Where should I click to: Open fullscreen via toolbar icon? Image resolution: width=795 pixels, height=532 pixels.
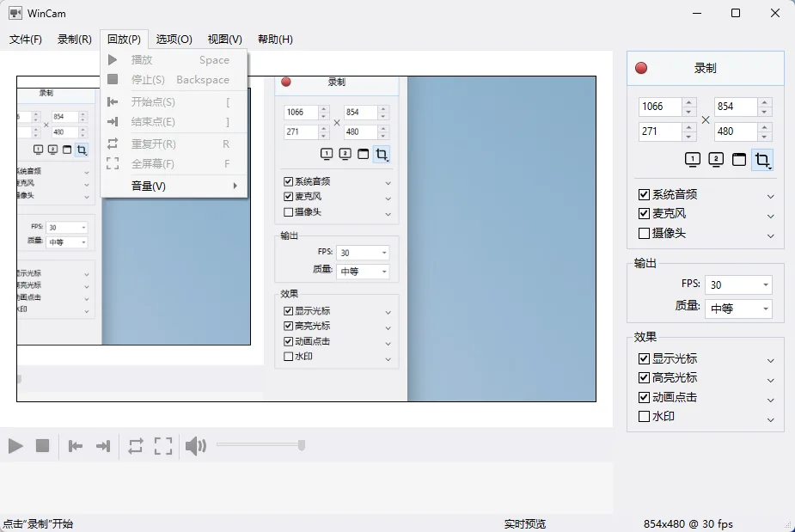coord(163,446)
